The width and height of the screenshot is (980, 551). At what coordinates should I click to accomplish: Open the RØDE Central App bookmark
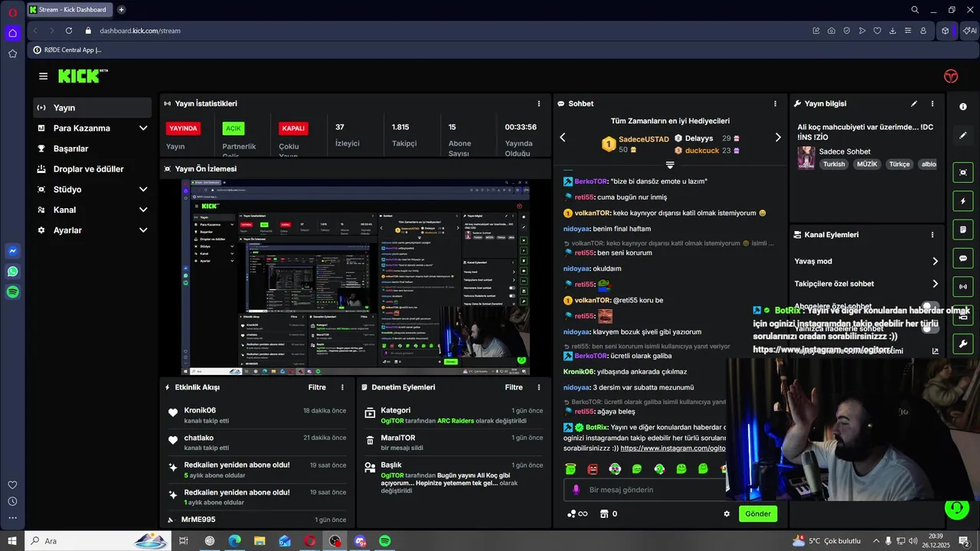67,50
